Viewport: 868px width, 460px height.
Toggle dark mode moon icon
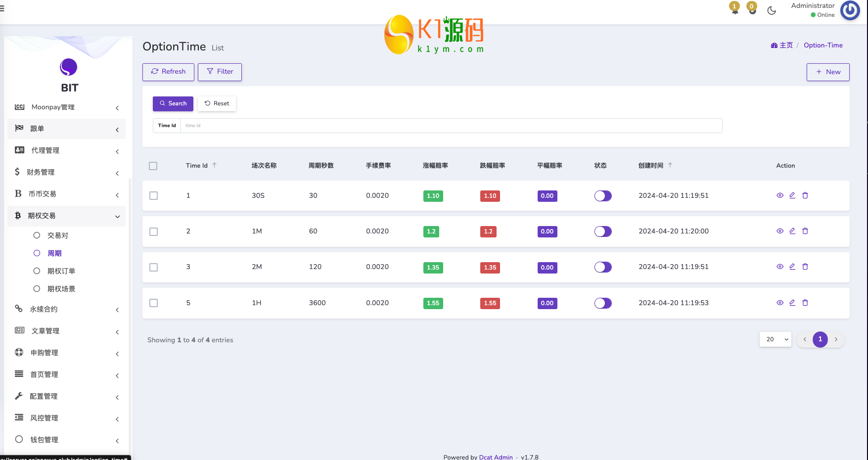click(772, 10)
